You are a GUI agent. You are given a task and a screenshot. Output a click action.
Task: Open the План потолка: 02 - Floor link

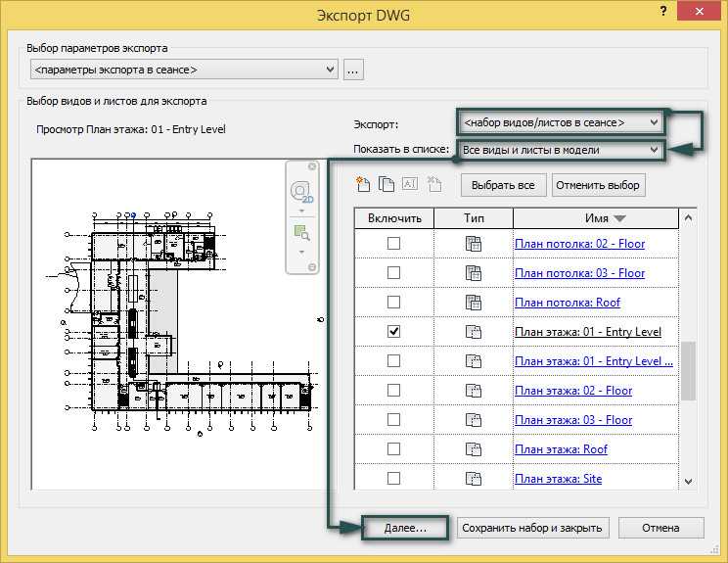tap(580, 244)
